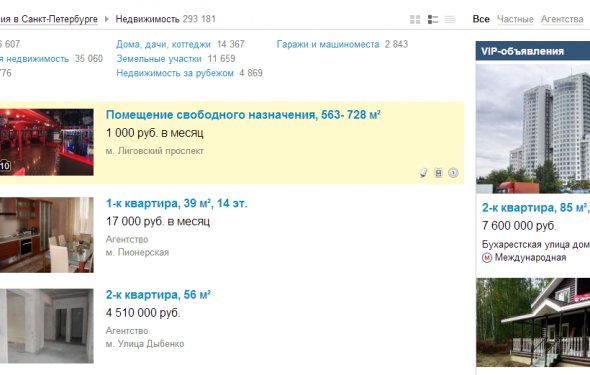Click the kitchen photo of 1-к квартира
Viewport: 590px width, 375px height.
coord(47,235)
